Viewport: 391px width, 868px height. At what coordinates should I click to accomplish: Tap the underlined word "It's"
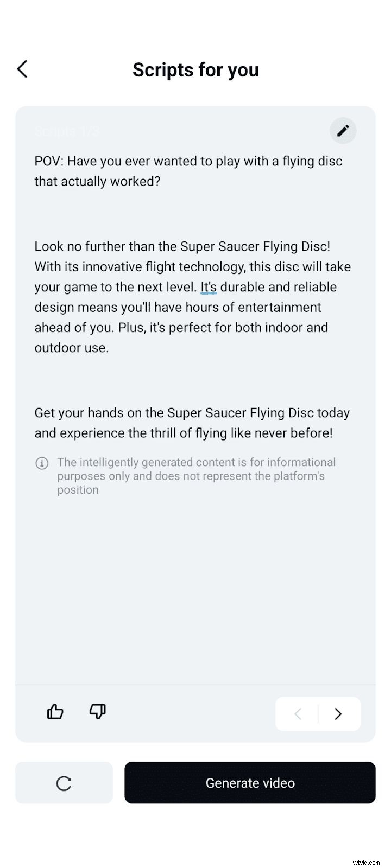click(209, 287)
